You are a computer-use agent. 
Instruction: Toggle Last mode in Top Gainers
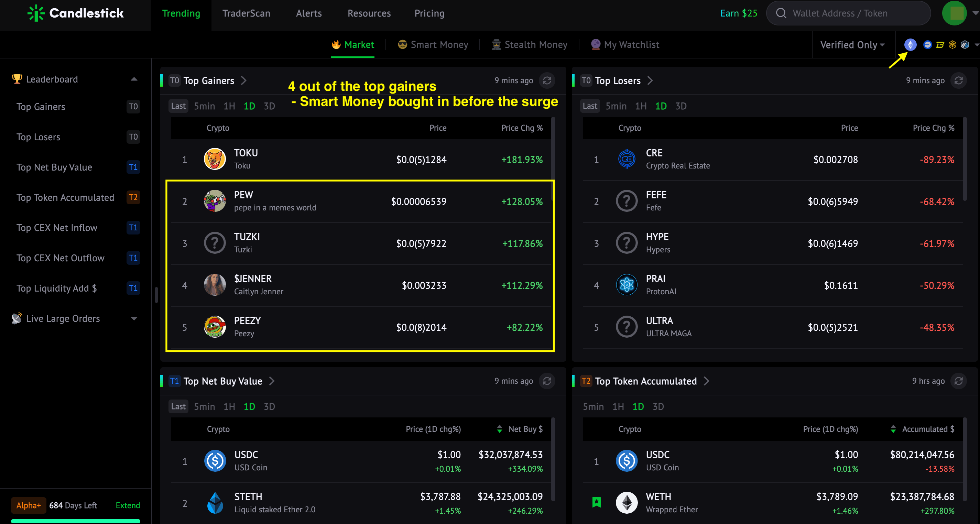tap(178, 106)
